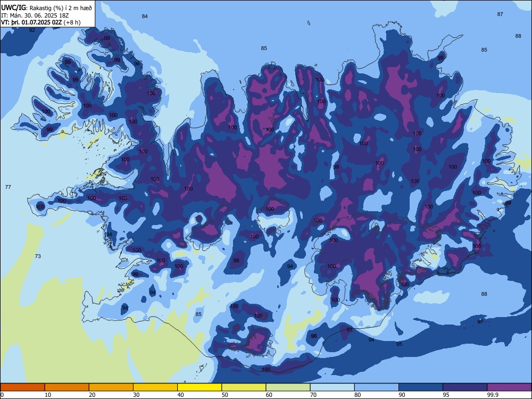Click the 10–20% orange legend swatch
The height and width of the screenshot is (399, 532).
coord(67,387)
